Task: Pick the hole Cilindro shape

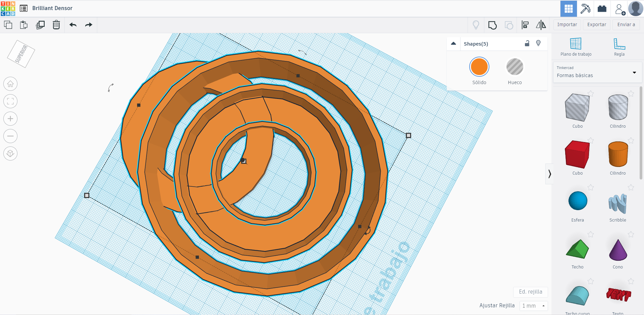Action: 618,107
